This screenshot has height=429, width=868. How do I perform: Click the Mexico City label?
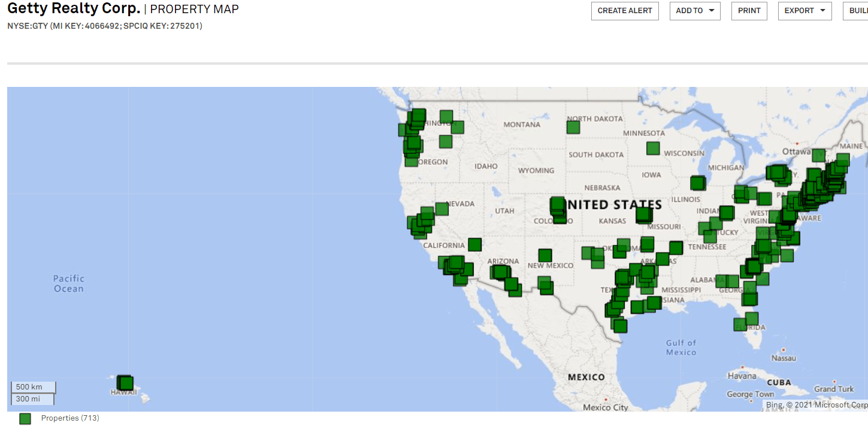[606, 407]
